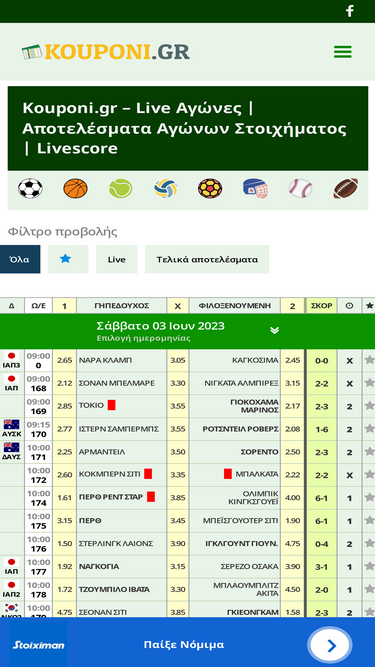The height and width of the screenshot is (667, 375).
Task: Show Τελικά αποτελέσματα filter
Action: click(x=207, y=259)
